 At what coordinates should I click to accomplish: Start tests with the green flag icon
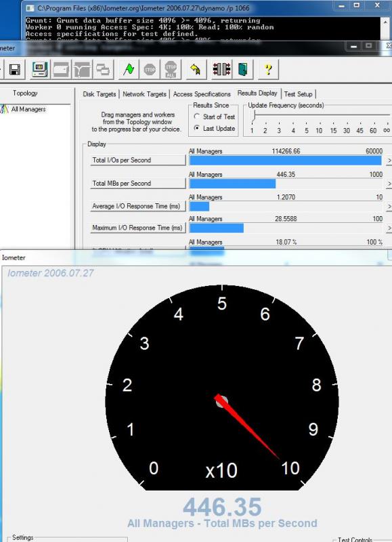tap(129, 70)
